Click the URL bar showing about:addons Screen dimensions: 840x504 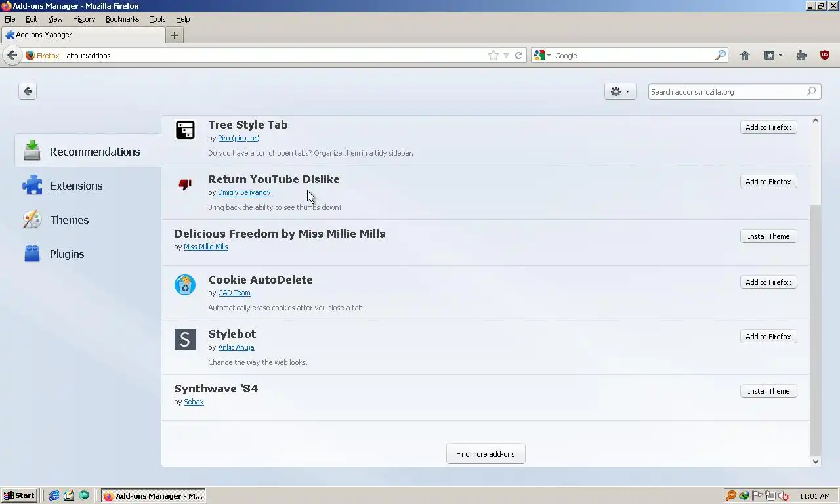click(x=276, y=56)
